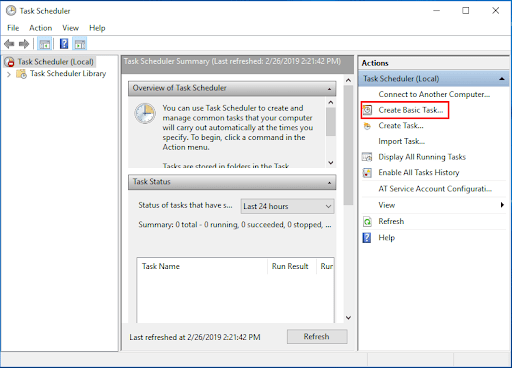Click the Summary: 0 total text line
Image resolution: width=512 pixels, height=368 pixels.
coord(235,225)
